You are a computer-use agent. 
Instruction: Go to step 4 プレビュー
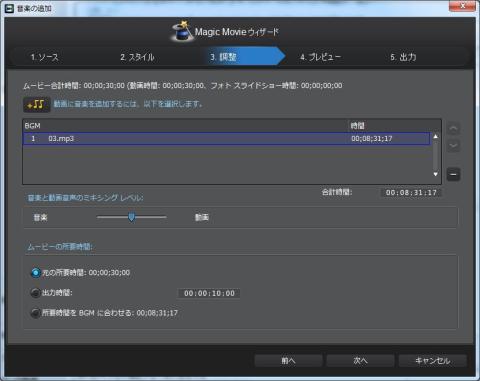pyautogui.click(x=320, y=57)
